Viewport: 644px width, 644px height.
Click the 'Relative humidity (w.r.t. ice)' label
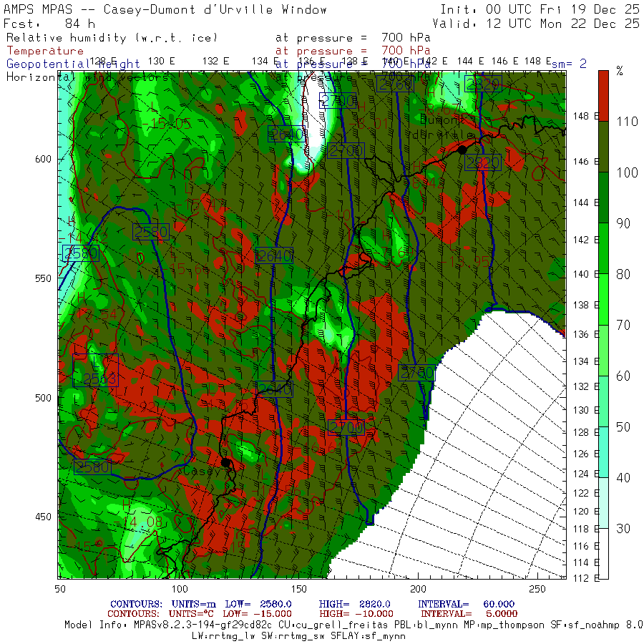click(112, 38)
